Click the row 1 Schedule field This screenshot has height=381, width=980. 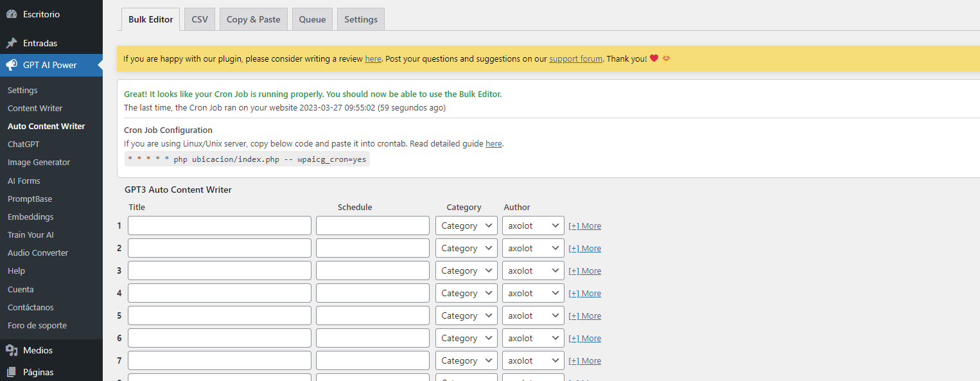pyautogui.click(x=372, y=226)
